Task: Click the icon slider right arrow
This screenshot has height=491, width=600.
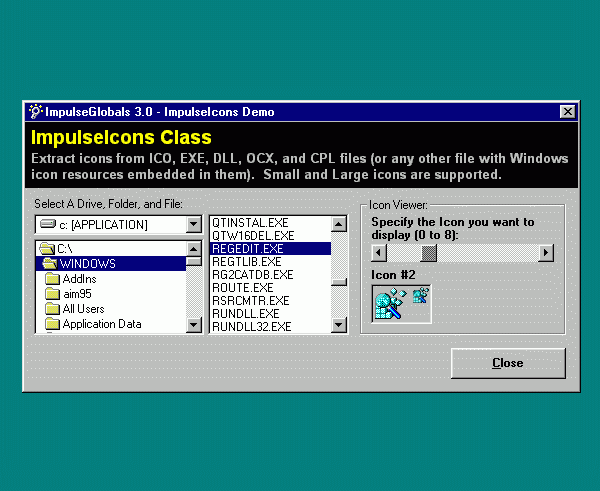Action: point(546,253)
